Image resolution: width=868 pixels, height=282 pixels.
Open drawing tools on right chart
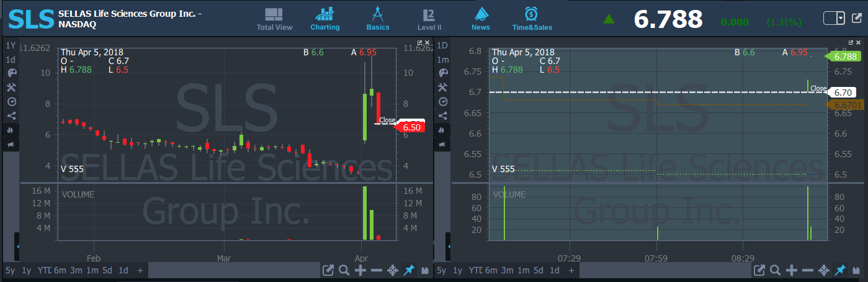click(443, 87)
